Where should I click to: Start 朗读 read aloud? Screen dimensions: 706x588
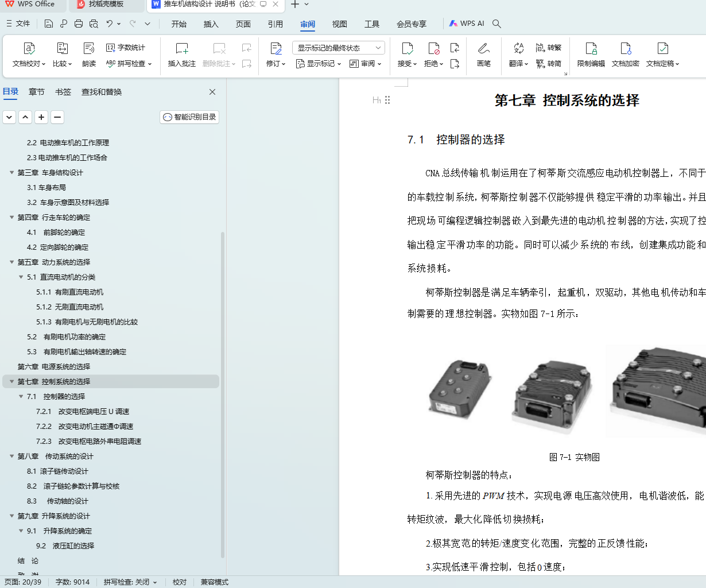click(x=89, y=55)
